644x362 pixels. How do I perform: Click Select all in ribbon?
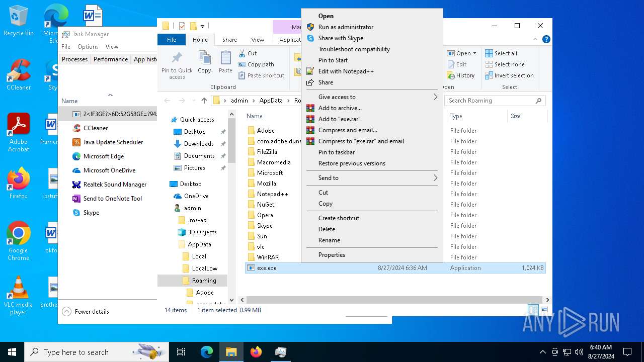[x=501, y=53]
